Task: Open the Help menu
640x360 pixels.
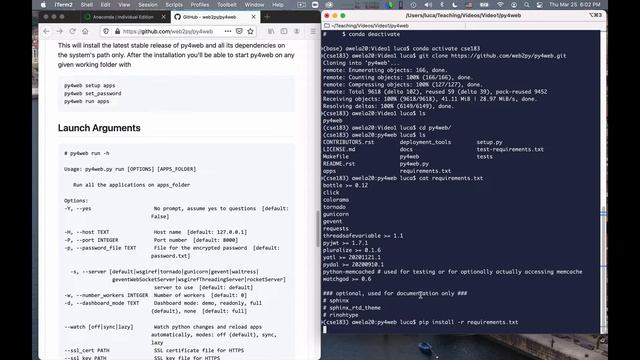Action: tap(278, 5)
